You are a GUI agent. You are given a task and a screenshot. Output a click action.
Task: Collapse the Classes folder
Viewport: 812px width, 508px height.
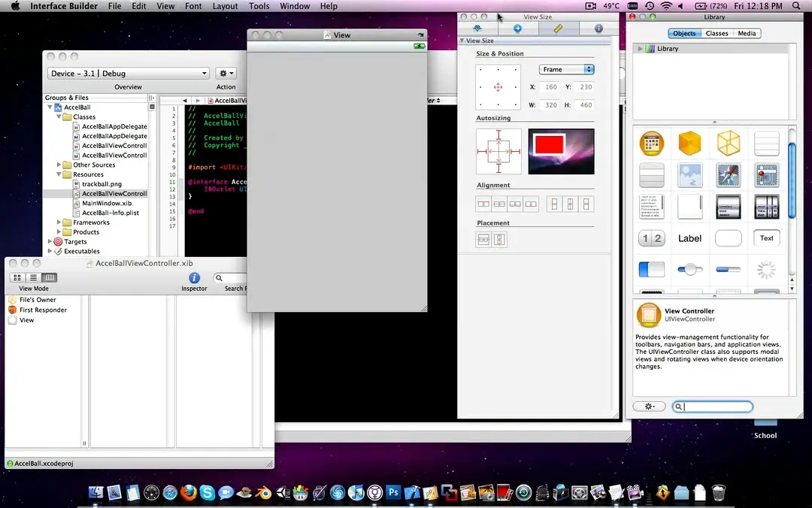(x=59, y=117)
